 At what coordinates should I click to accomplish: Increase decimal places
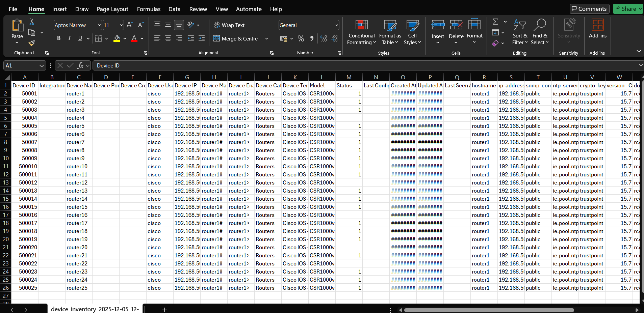coord(324,39)
